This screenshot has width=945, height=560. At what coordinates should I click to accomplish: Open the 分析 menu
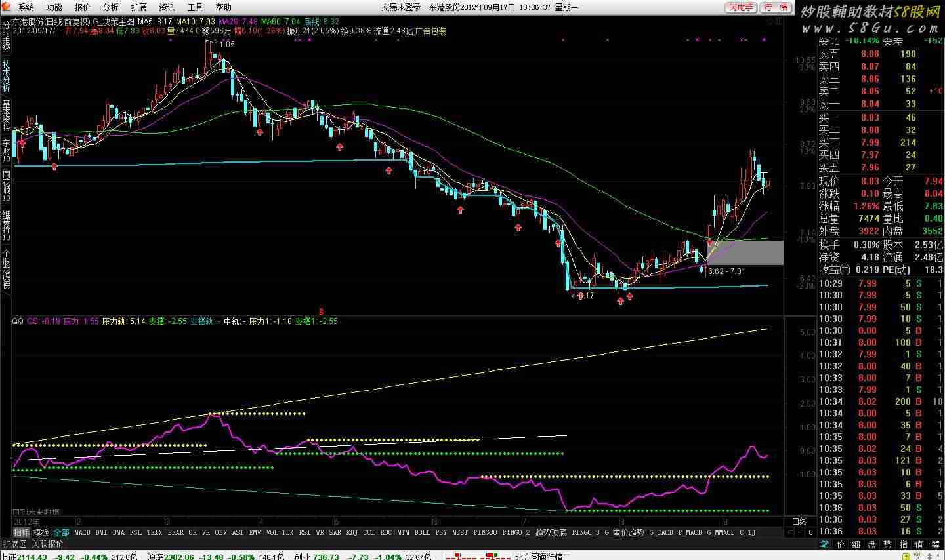pos(111,7)
